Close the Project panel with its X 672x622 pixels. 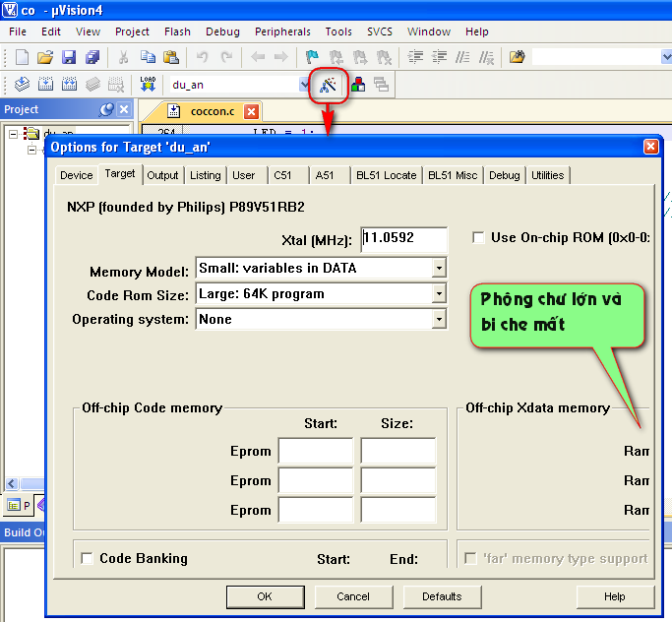pyautogui.click(x=124, y=109)
